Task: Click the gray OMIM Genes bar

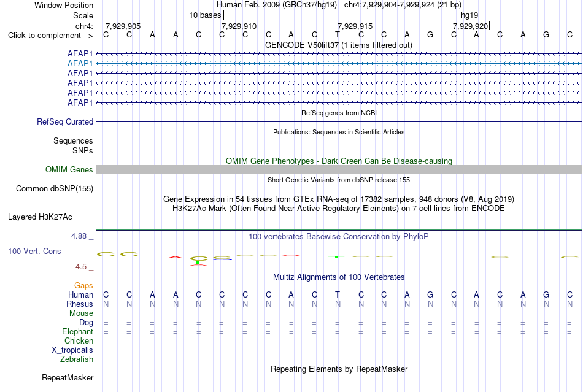Action: 339,170
